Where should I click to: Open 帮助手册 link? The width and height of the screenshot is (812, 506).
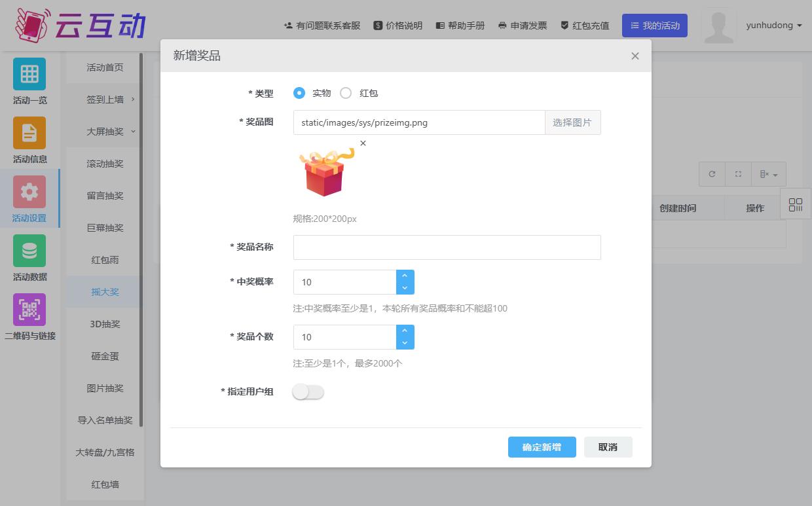point(460,26)
